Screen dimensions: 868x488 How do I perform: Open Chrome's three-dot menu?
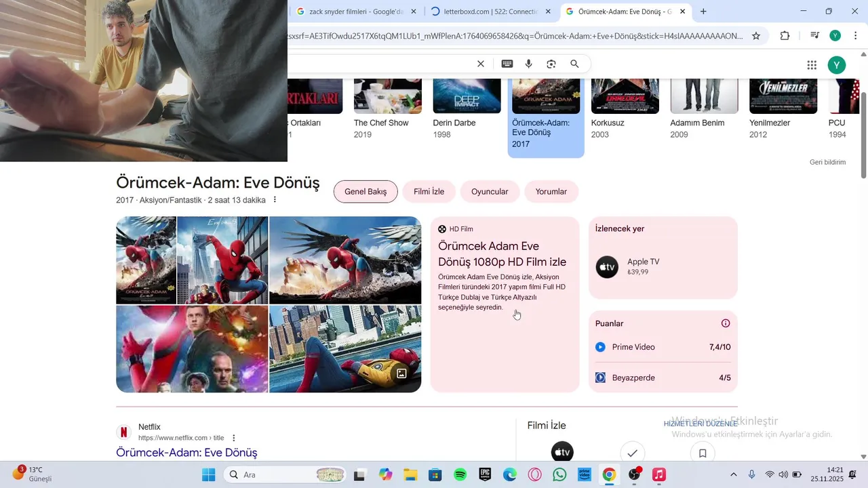point(856,36)
